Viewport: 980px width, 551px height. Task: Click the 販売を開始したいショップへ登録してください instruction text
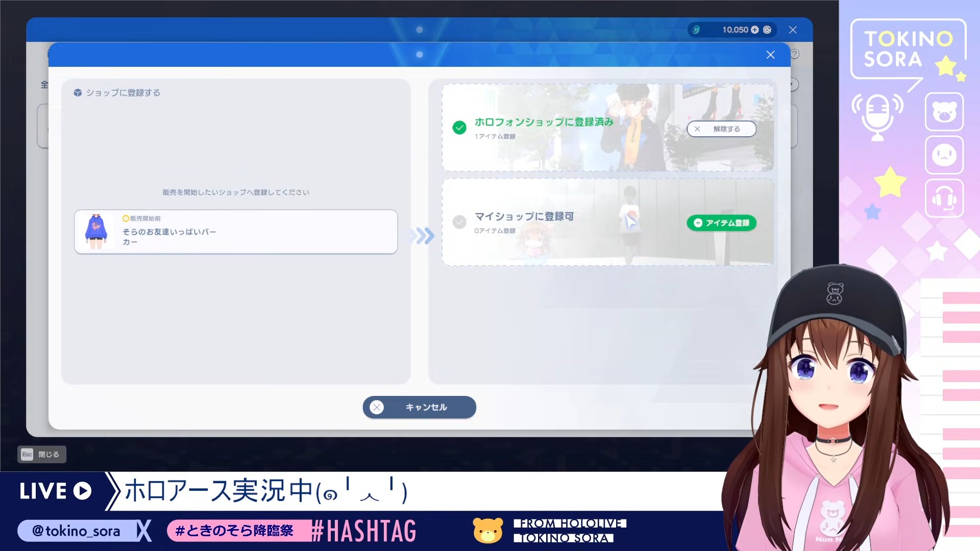click(x=236, y=192)
